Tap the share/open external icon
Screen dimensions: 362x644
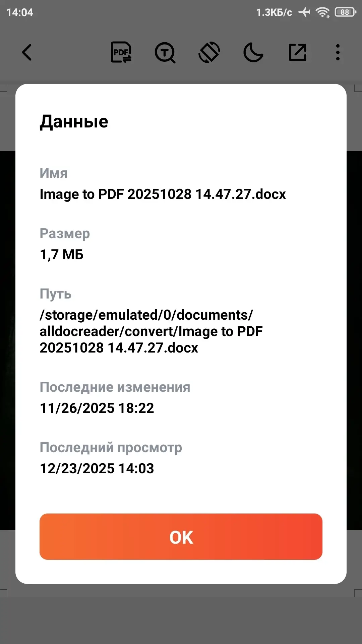(x=298, y=53)
